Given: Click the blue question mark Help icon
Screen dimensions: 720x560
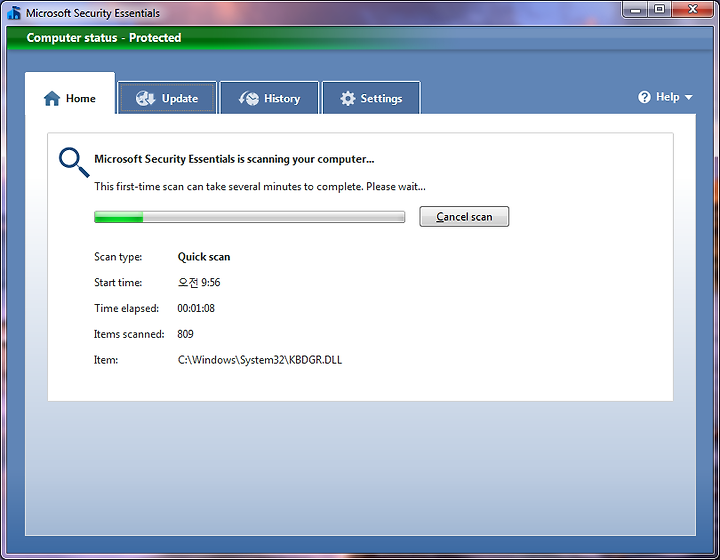Looking at the screenshot, I should click(644, 97).
